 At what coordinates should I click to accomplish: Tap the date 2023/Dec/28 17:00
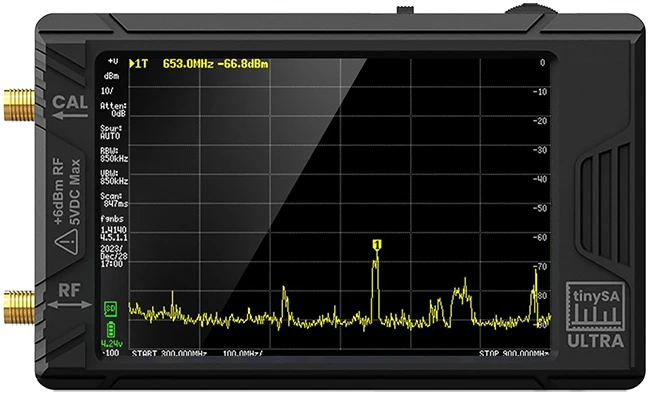[x=114, y=256]
